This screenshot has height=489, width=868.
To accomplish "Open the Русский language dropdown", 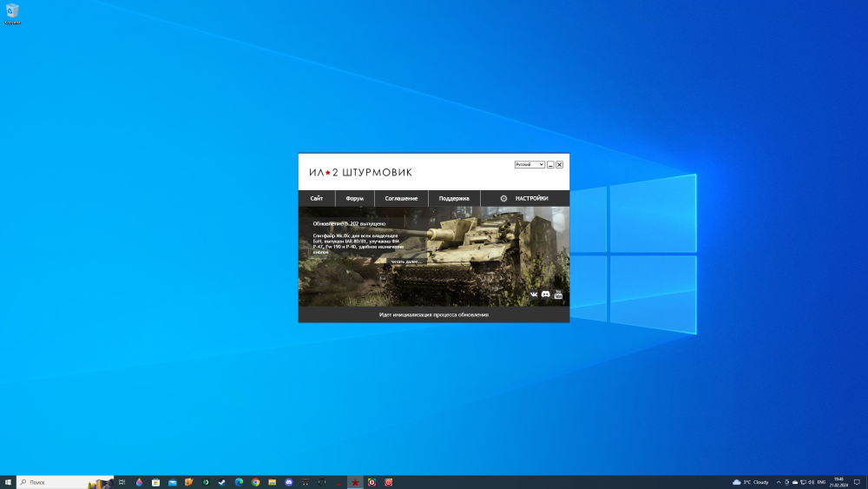I will click(x=529, y=164).
